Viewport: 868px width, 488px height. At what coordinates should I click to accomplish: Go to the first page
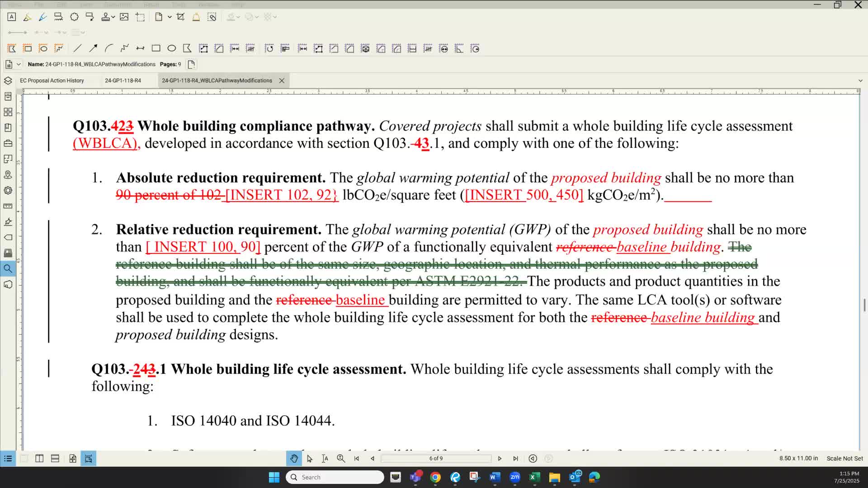coord(357,459)
